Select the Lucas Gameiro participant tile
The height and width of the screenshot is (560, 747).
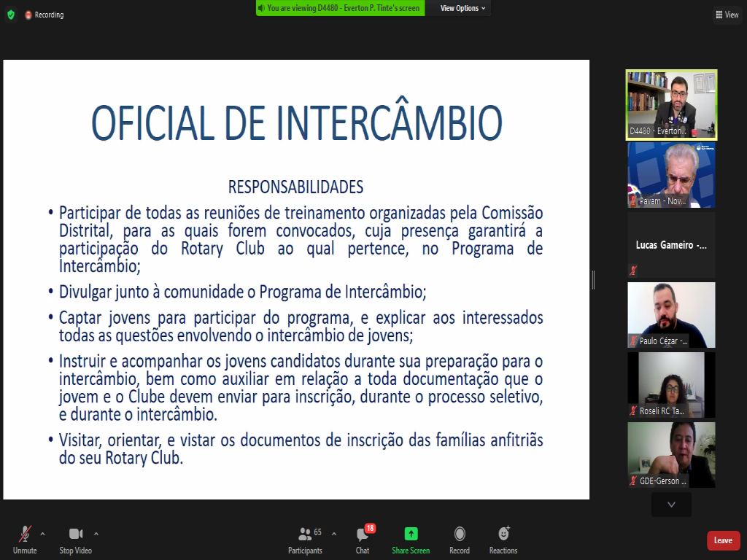coord(671,246)
